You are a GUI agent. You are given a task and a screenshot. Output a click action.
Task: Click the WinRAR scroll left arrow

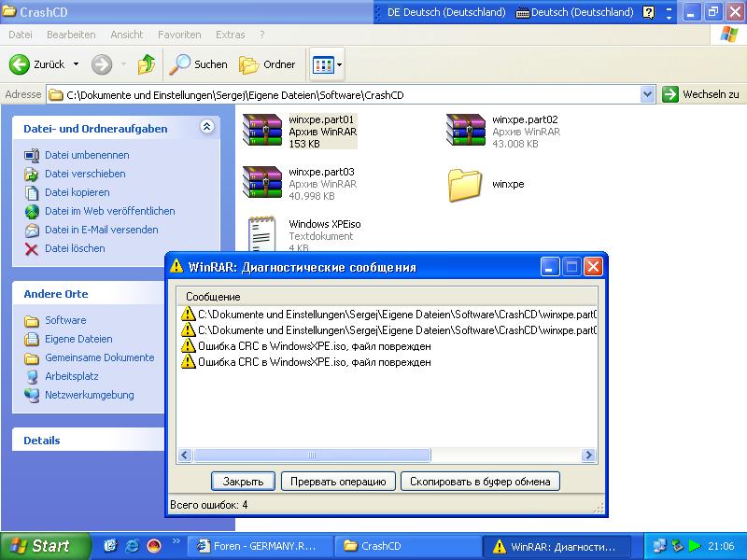pyautogui.click(x=185, y=455)
